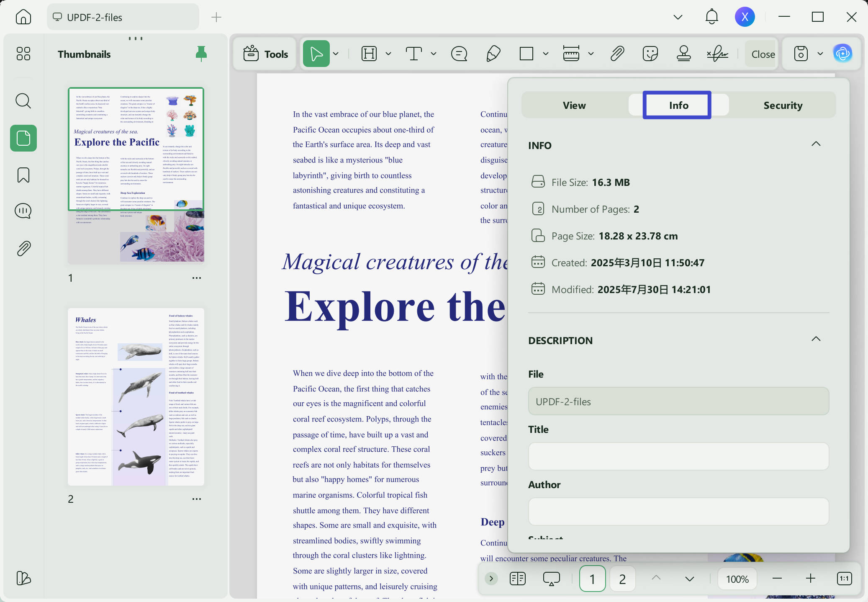Expand the Rectangle shape dropdown arrow
This screenshot has width=868, height=602.
(x=546, y=54)
